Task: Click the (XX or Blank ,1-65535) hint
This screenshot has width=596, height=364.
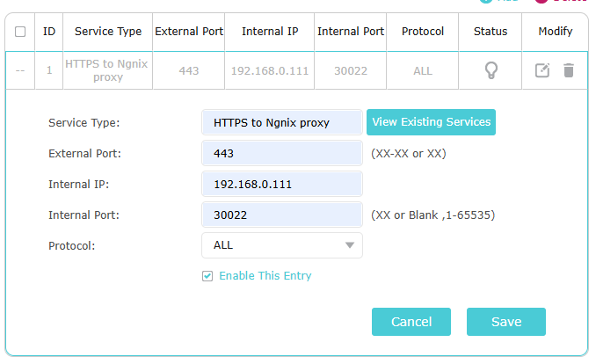Action: coord(433,215)
